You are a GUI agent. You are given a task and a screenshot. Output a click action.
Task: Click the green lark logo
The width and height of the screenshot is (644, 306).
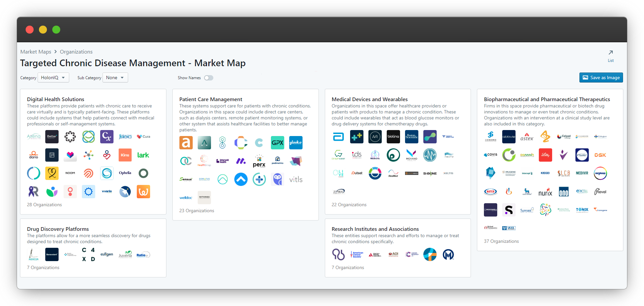click(143, 155)
